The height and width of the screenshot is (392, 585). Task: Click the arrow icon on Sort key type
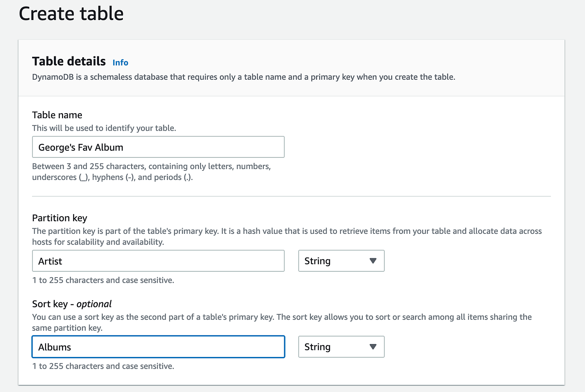[x=373, y=347]
